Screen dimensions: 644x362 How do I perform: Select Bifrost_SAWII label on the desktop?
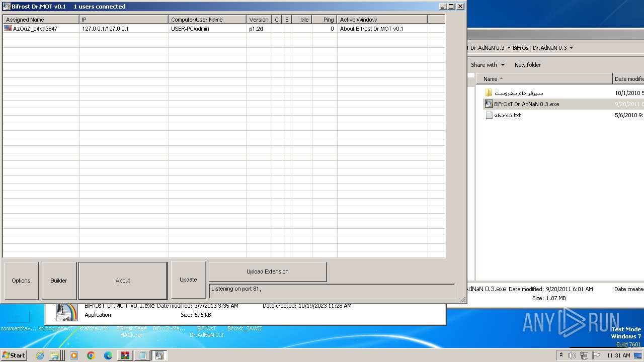(x=245, y=328)
